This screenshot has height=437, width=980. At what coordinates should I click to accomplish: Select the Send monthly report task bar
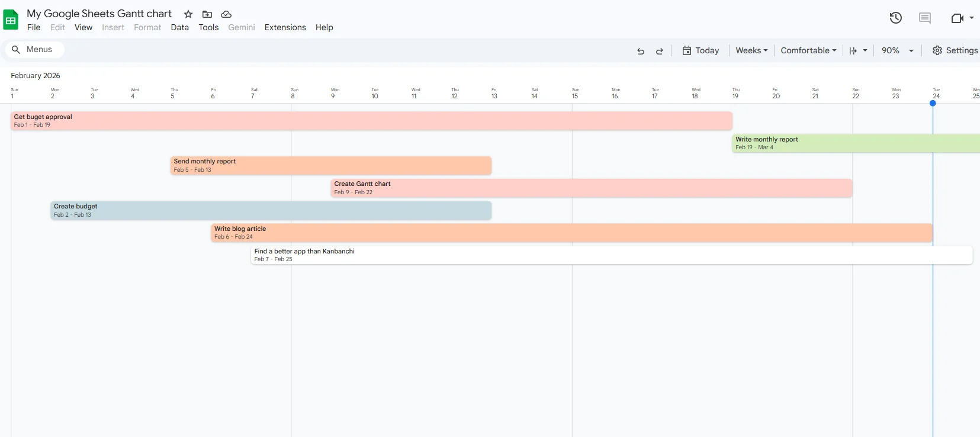(331, 165)
